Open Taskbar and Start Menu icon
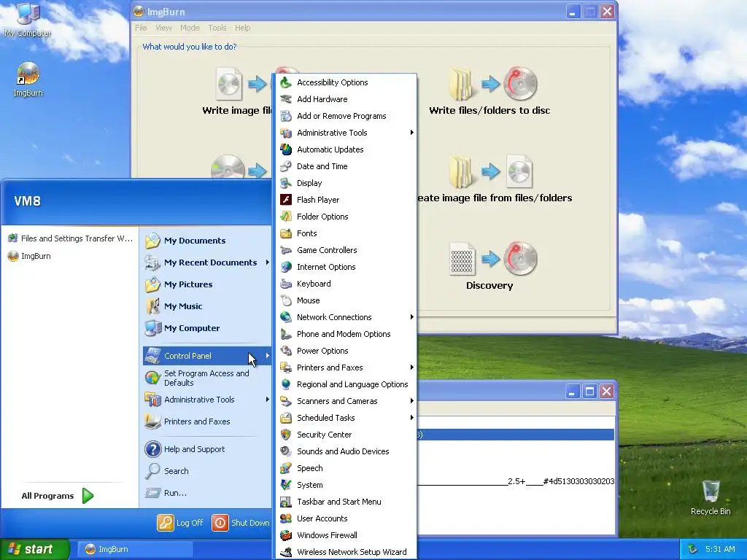 click(x=286, y=502)
